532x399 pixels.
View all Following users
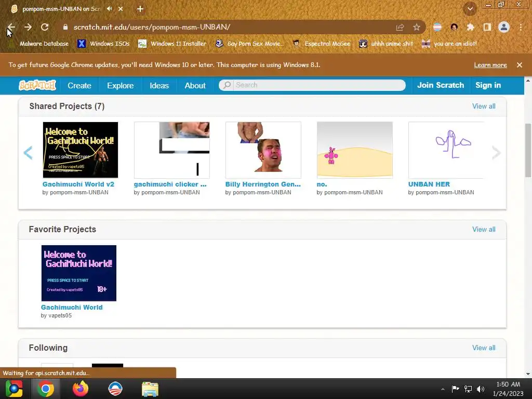click(484, 348)
